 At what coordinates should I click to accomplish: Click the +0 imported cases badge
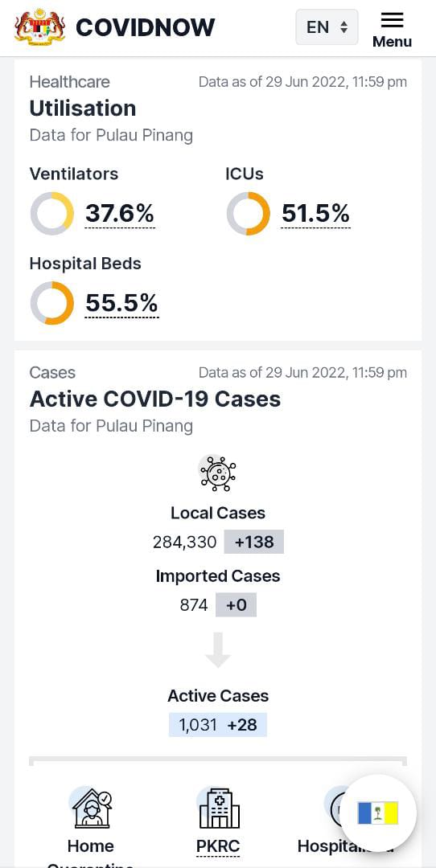click(x=236, y=605)
